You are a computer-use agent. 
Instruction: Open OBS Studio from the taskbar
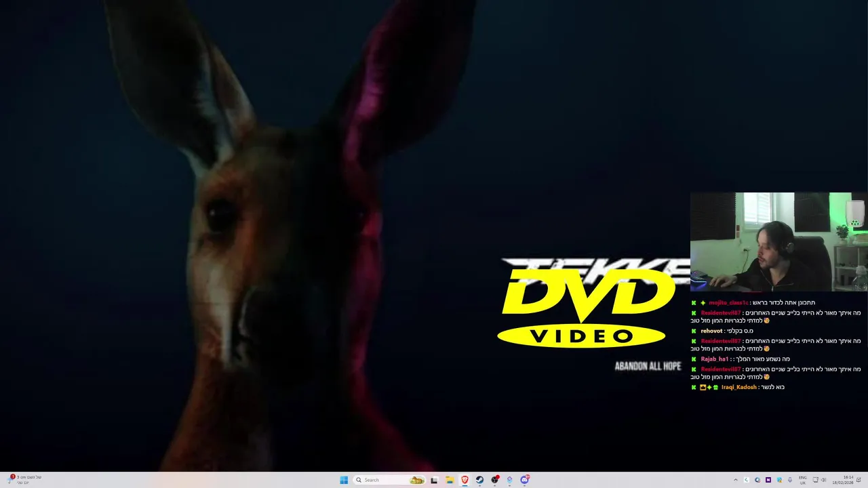tap(495, 480)
